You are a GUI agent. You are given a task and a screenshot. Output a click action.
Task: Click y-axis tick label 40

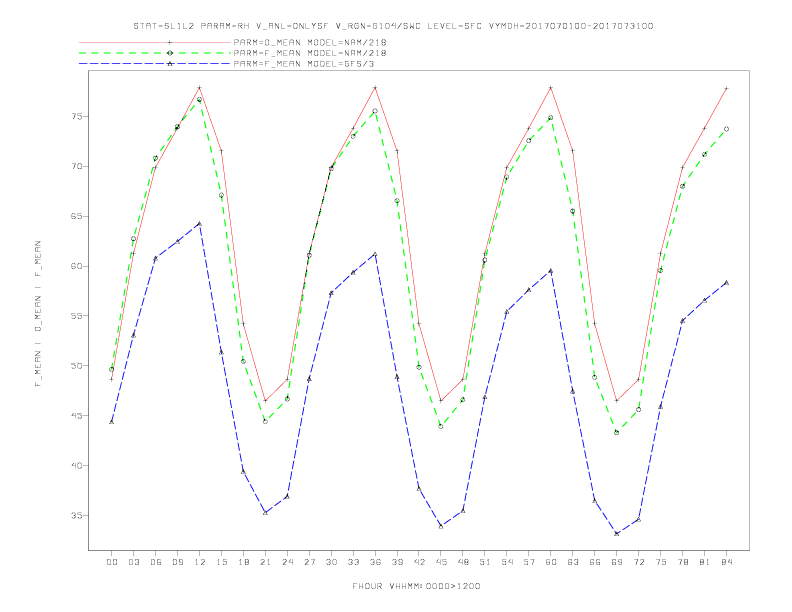click(77, 466)
